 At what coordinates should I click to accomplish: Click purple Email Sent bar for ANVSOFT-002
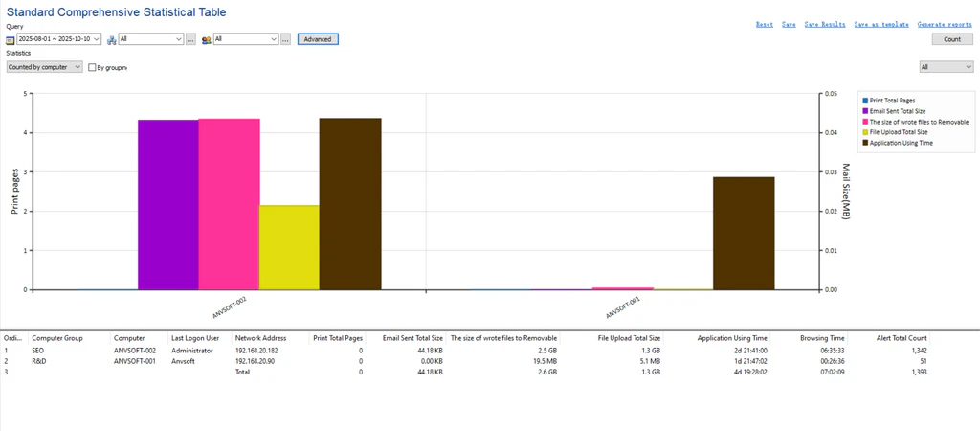tap(168, 205)
